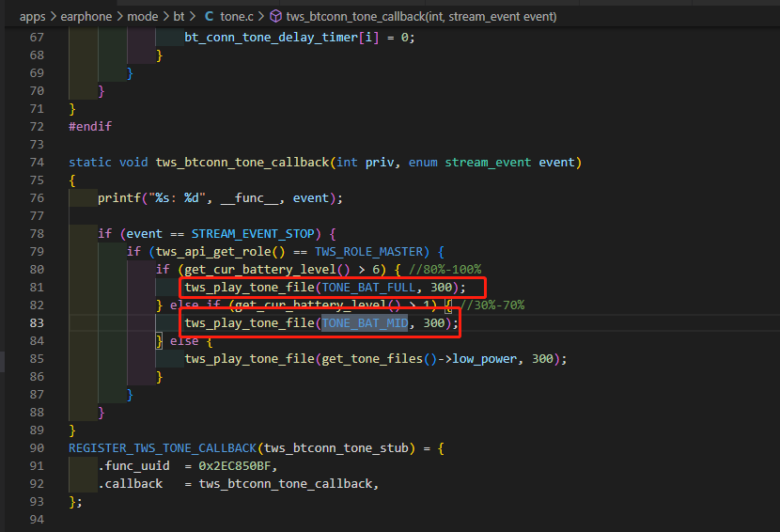Image resolution: width=780 pixels, height=532 pixels.
Task: Click line number 94 in gutter
Action: pyautogui.click(x=37, y=520)
